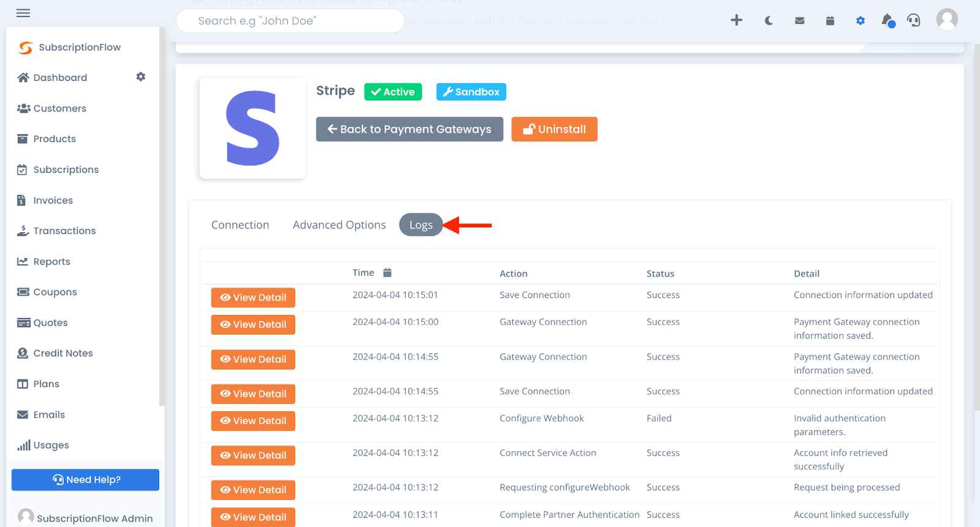Click the Status column header

pos(660,274)
